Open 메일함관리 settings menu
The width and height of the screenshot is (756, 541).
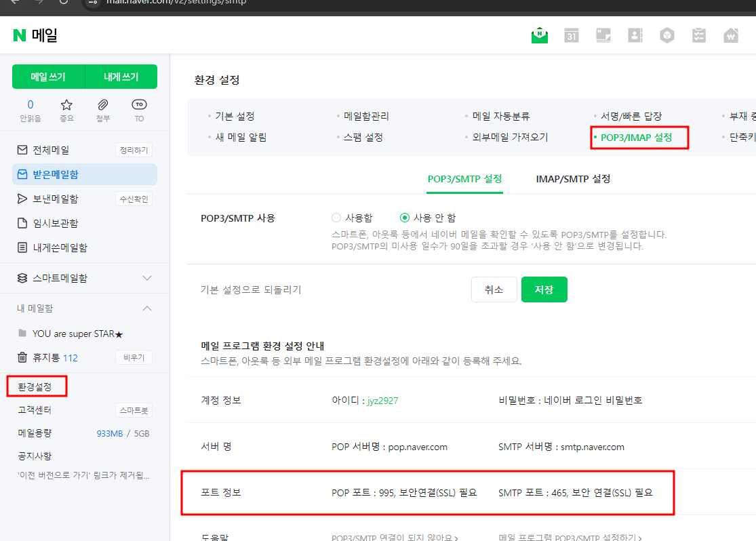(366, 116)
